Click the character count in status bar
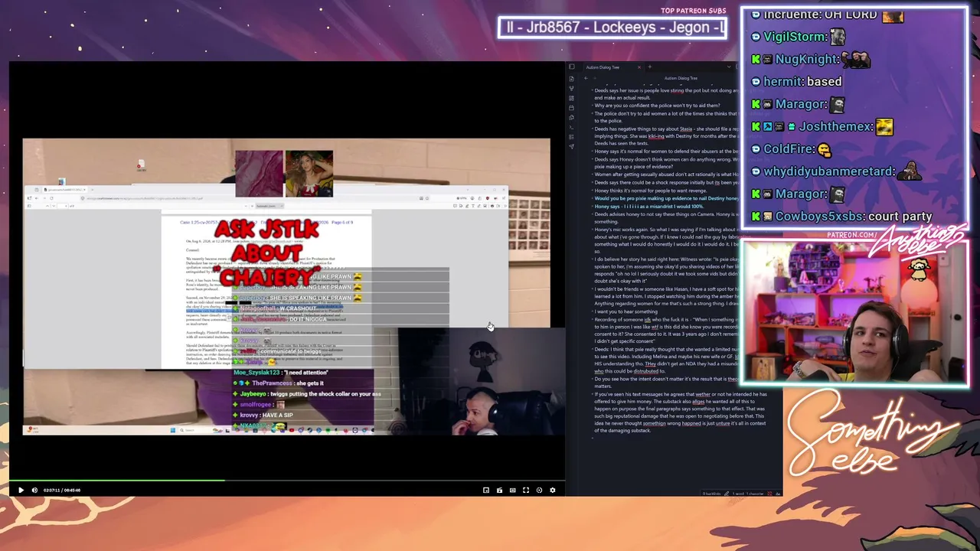The width and height of the screenshot is (980, 551). point(754,494)
